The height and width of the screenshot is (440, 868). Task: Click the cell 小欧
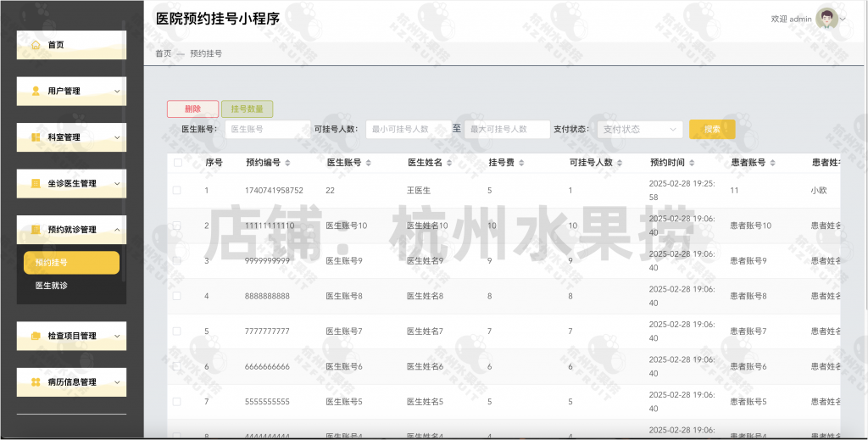coord(819,191)
